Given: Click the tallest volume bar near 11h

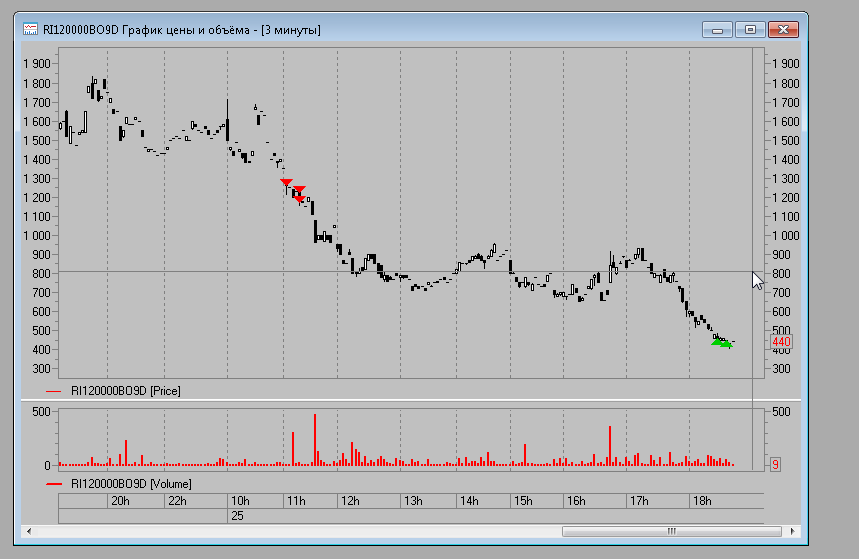Looking at the screenshot, I should coord(315,440).
